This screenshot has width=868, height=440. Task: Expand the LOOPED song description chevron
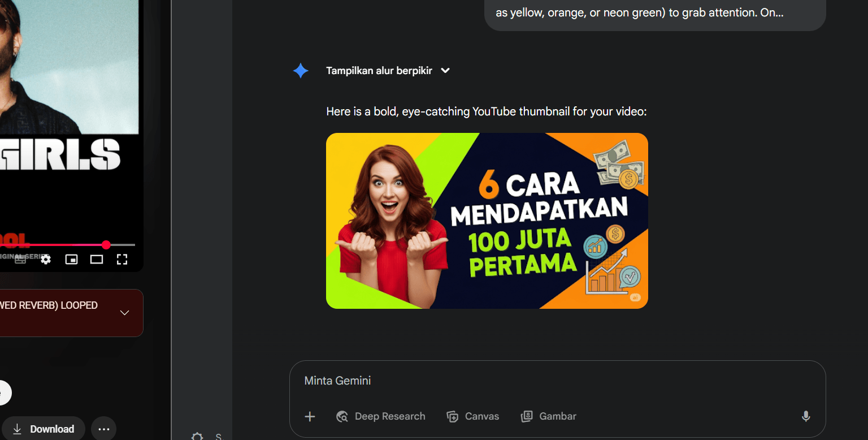point(125,313)
